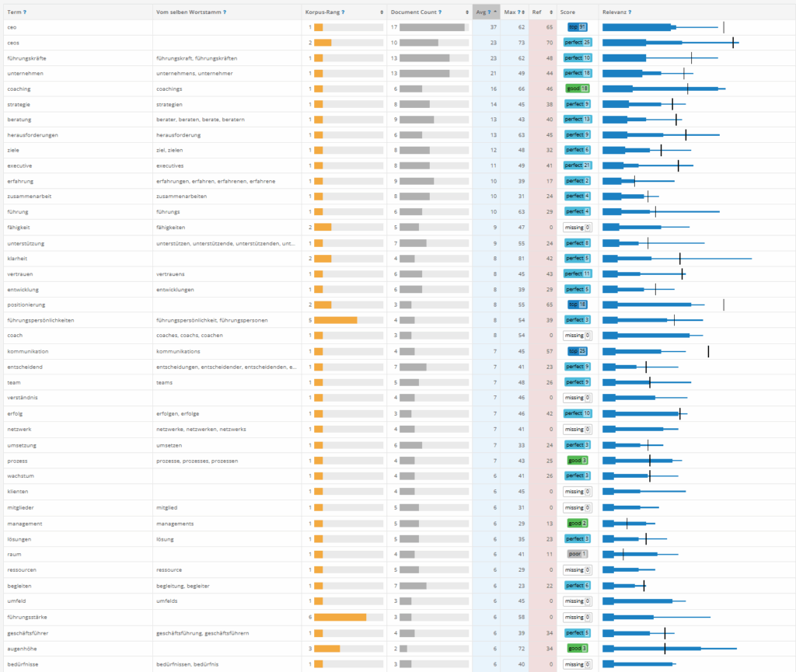Viewport: 796px width, 672px height.
Task: Click the help icon beside Avg
Action: click(488, 12)
